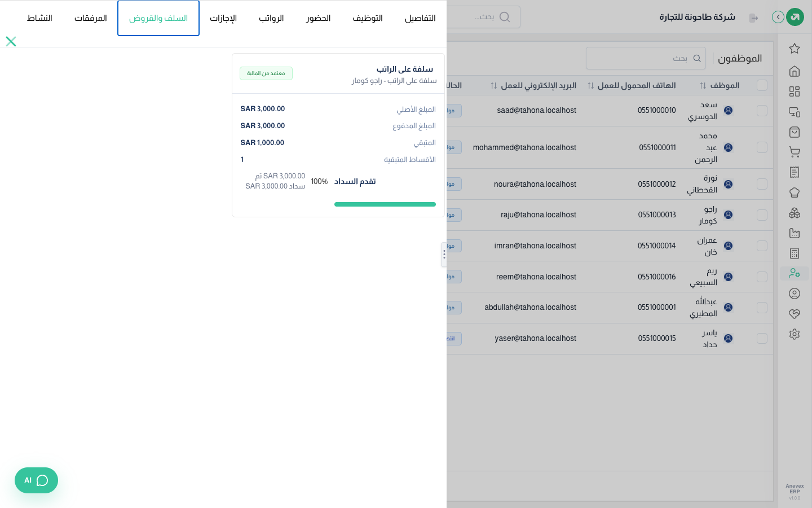Viewport: 812px width, 508px height.
Task: Toggle the select-all checkbox in table header
Action: 762,85
